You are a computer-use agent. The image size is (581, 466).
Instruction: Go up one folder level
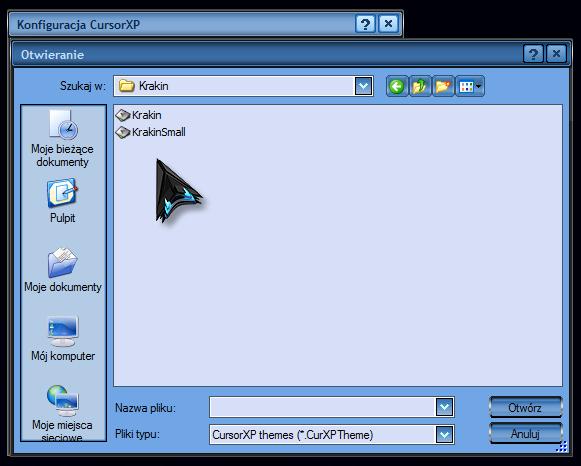[420, 87]
